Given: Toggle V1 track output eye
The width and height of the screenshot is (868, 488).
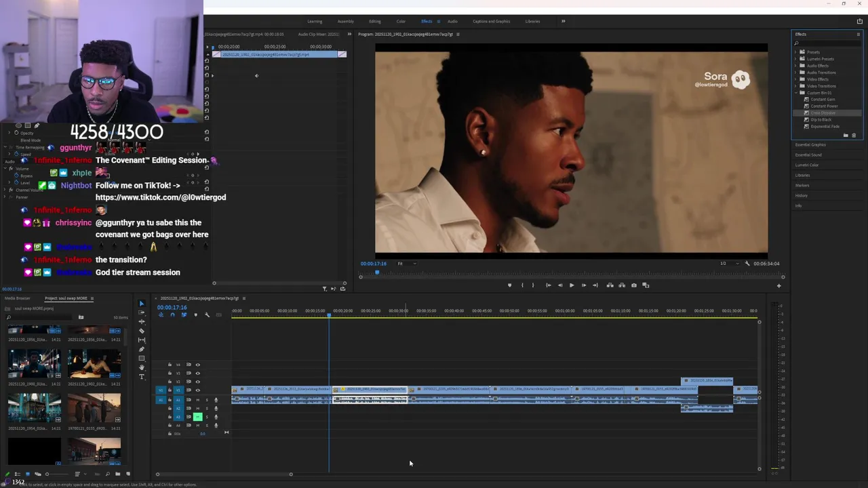Looking at the screenshot, I should [x=198, y=390].
